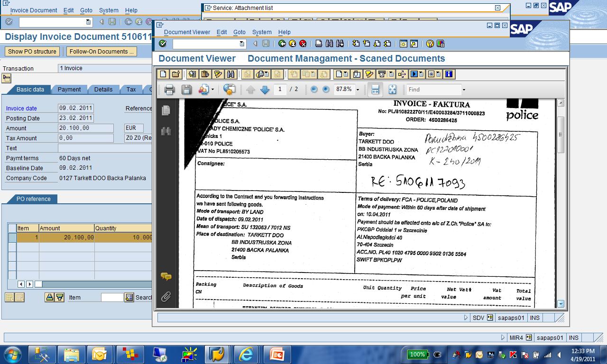Open PowerPoint from the taskbar
Viewport: 607px width, 364px height.
pyautogui.click(x=276, y=354)
